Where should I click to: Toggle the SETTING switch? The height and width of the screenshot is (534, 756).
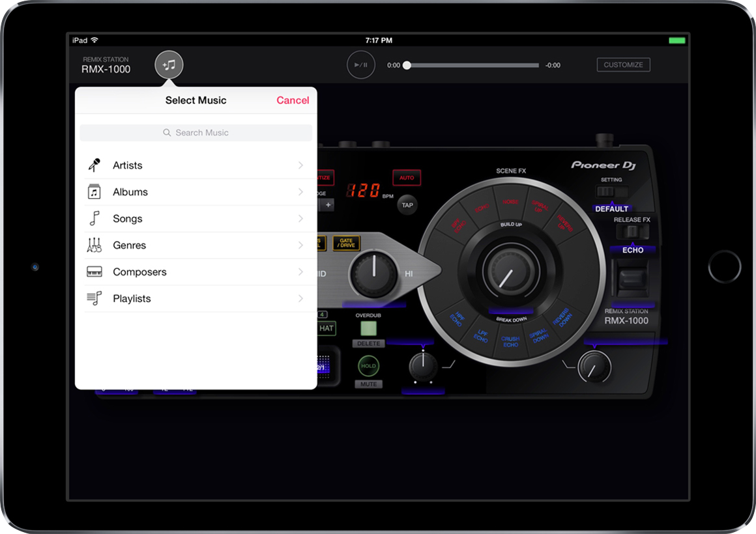pyautogui.click(x=611, y=191)
